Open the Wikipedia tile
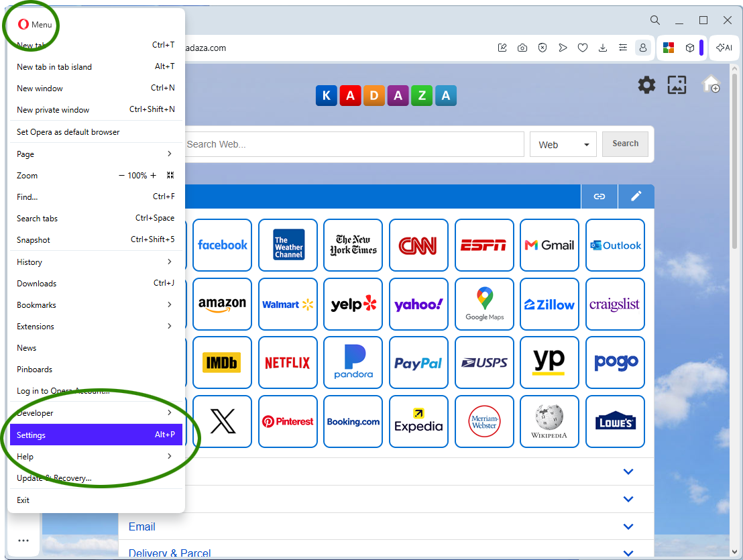Image resolution: width=743 pixels, height=560 pixels. point(549,421)
